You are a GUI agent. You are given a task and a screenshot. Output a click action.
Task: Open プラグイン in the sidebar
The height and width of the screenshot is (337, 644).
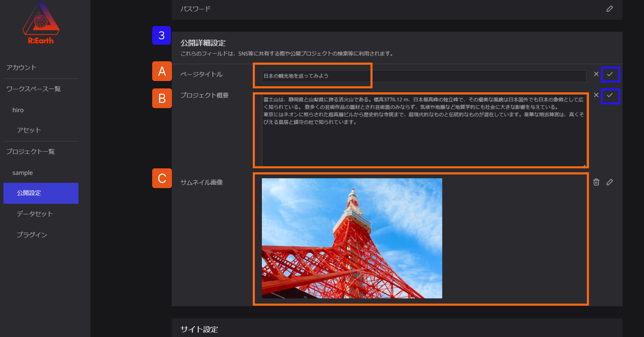click(x=32, y=235)
